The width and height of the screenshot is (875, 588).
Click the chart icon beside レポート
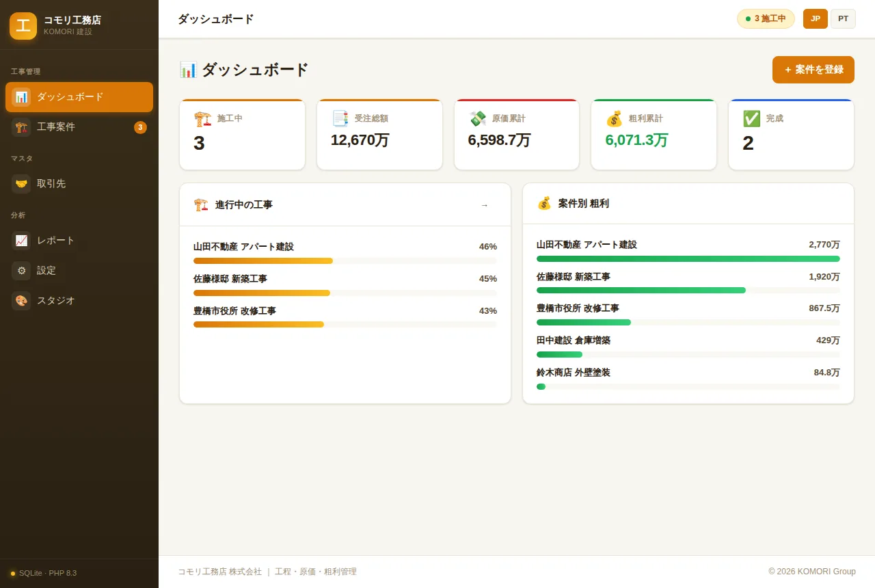[x=21, y=241]
